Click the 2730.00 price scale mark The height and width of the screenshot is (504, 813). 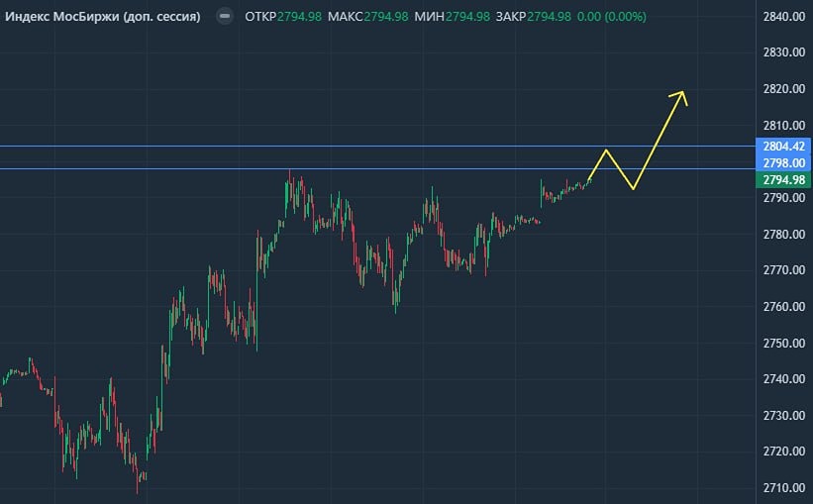pos(784,415)
